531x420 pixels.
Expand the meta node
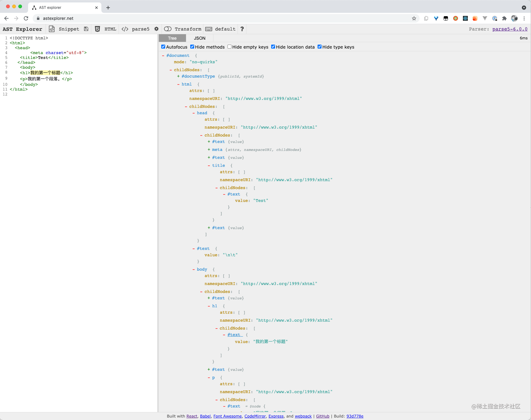pos(209,150)
